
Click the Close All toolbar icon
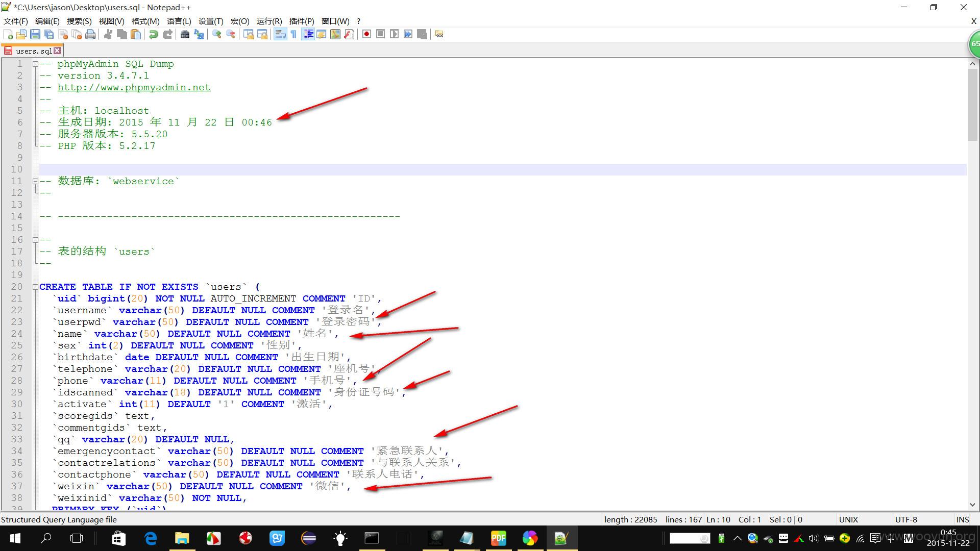tap(77, 34)
